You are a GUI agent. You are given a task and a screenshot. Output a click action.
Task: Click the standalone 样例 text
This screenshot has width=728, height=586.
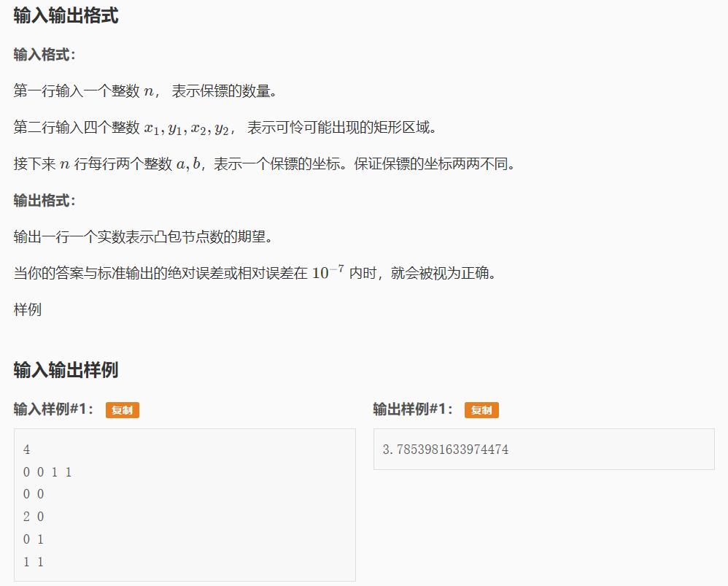pos(28,309)
